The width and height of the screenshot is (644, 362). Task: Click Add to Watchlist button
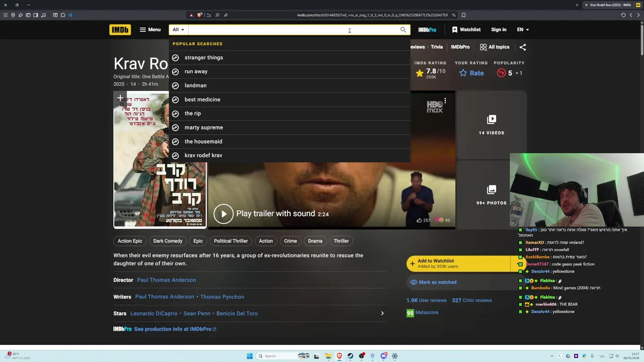458,263
